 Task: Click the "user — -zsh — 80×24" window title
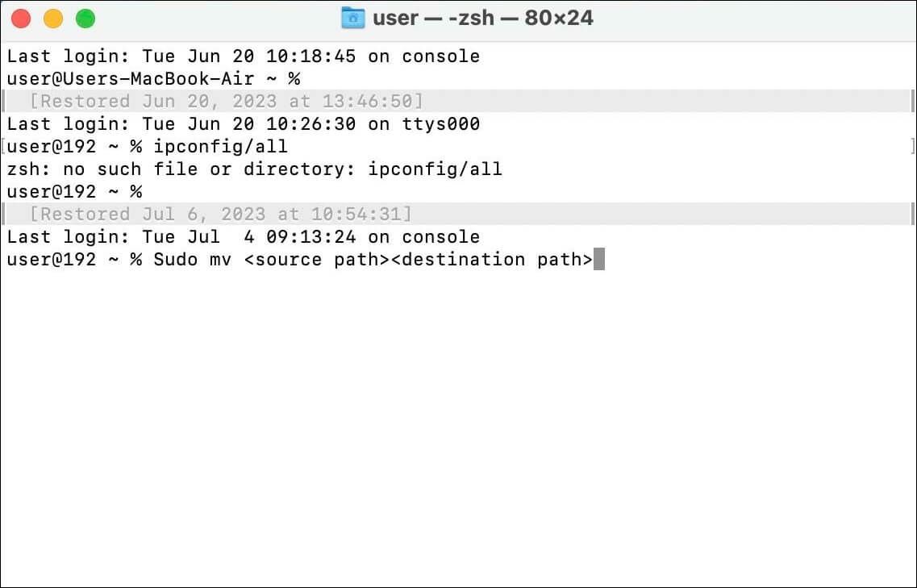coord(482,19)
